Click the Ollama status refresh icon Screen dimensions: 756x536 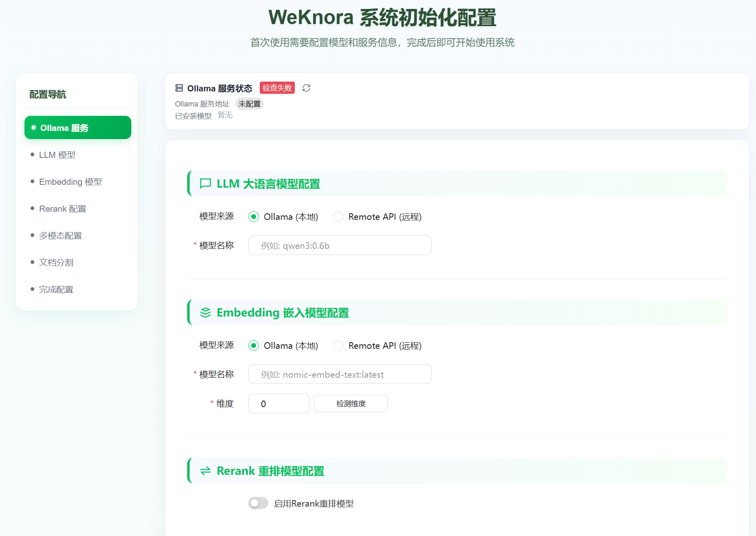coord(306,88)
